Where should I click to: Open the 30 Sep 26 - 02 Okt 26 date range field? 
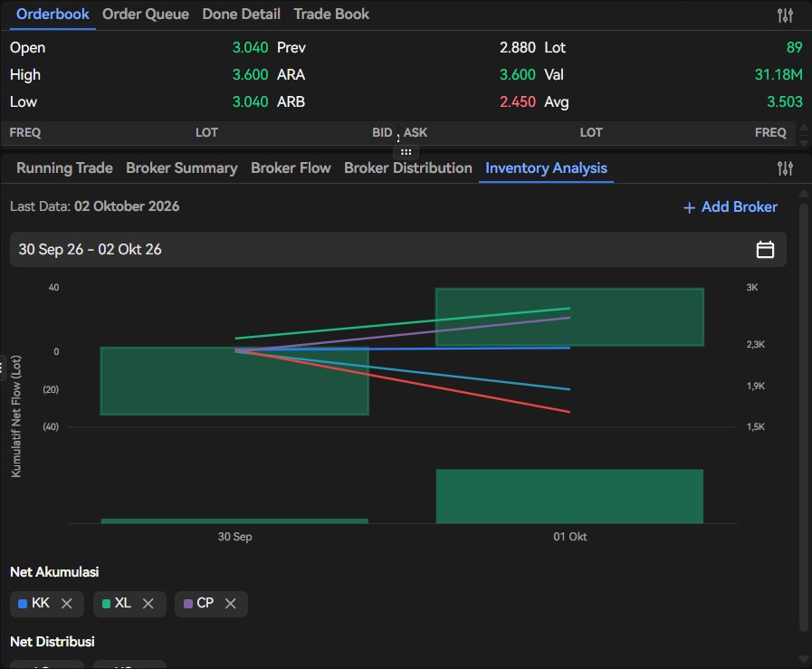click(398, 250)
